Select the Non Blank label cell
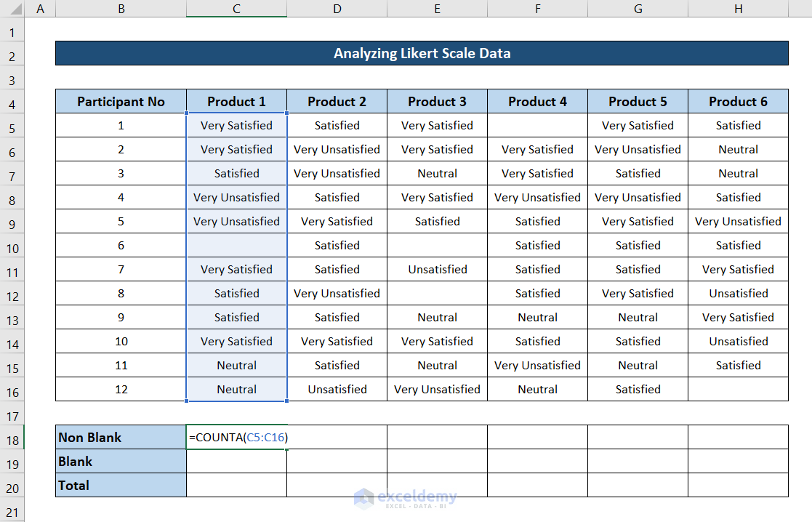812x522 pixels. [120, 437]
